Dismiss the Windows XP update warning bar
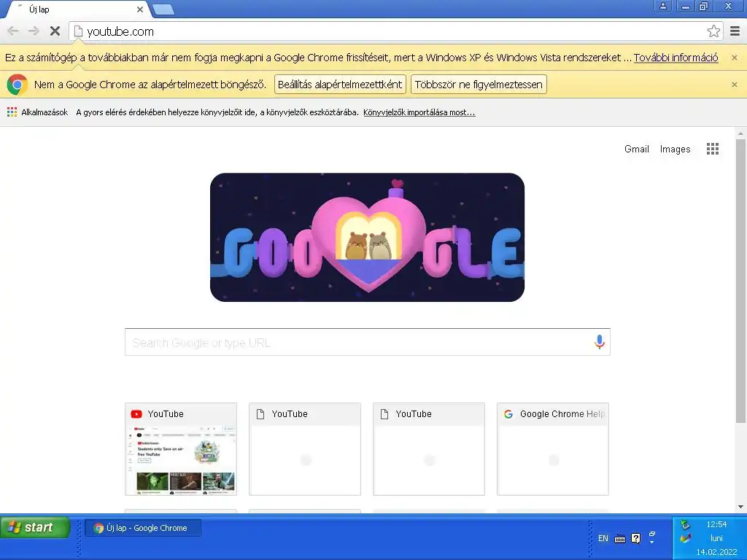This screenshot has width=747, height=560. [x=734, y=58]
